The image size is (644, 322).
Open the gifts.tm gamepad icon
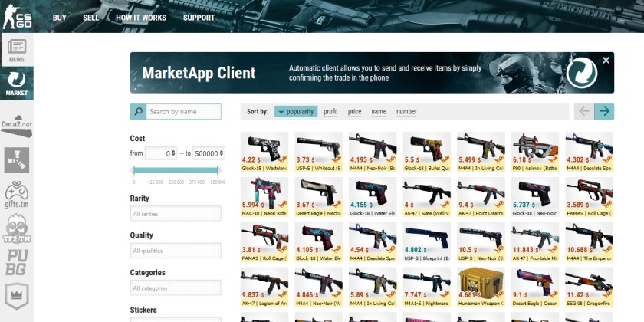click(16, 194)
